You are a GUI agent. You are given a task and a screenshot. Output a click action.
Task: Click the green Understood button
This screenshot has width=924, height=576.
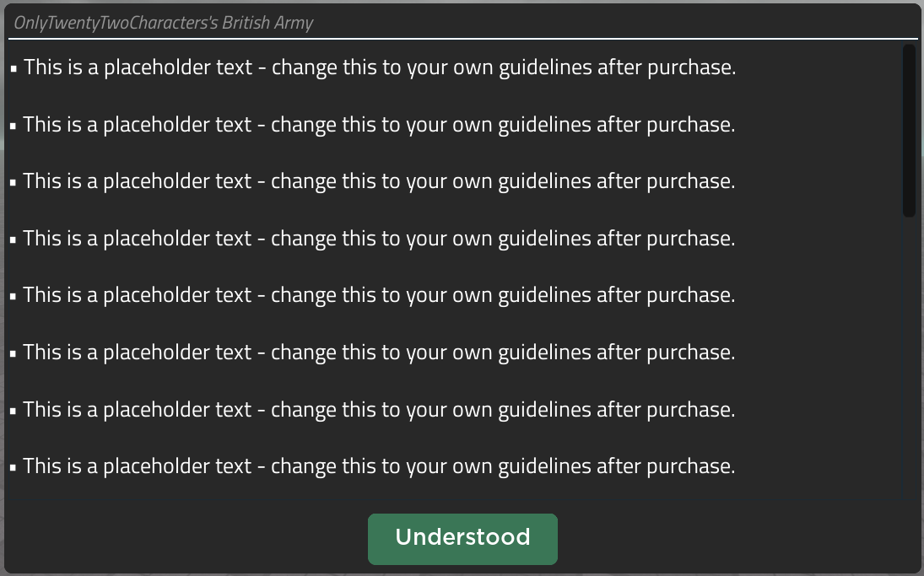[462, 538]
